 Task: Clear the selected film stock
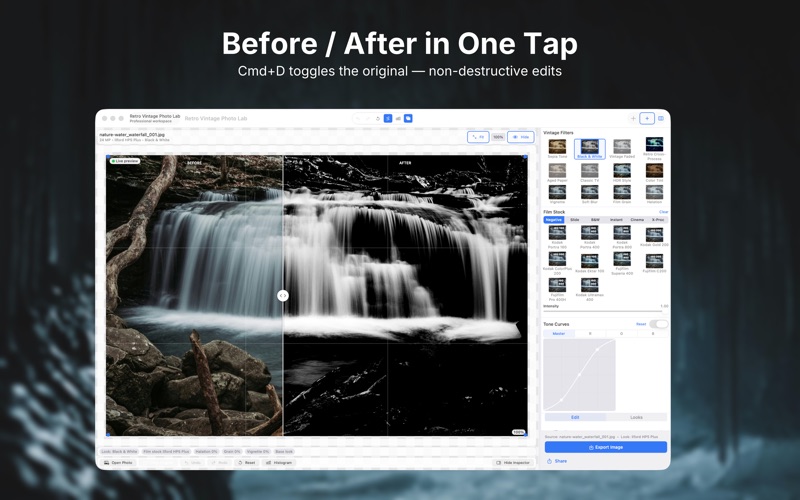pyautogui.click(x=663, y=212)
